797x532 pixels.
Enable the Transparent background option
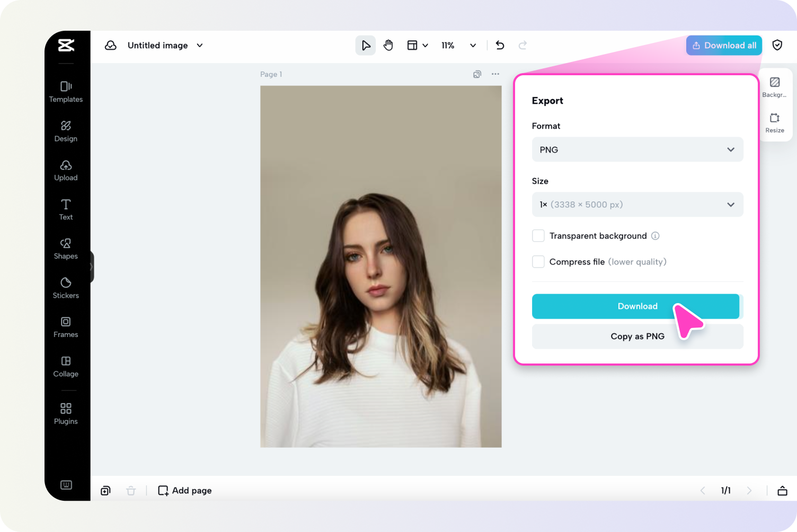(x=538, y=235)
